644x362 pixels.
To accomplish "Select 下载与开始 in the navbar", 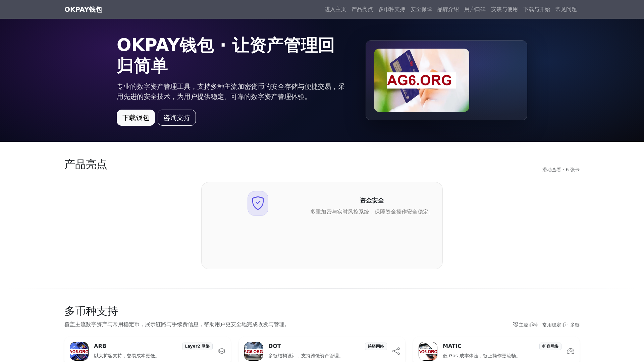I will (x=537, y=9).
